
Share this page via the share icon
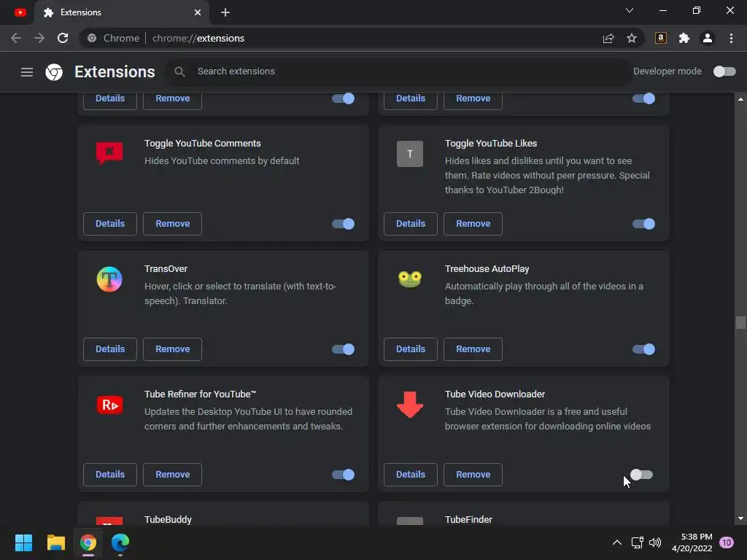point(608,39)
